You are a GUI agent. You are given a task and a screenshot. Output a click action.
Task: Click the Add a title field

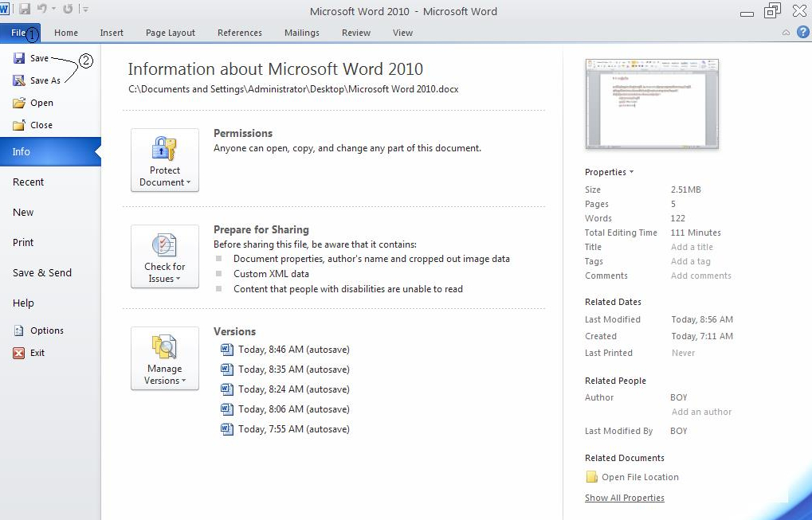point(692,247)
